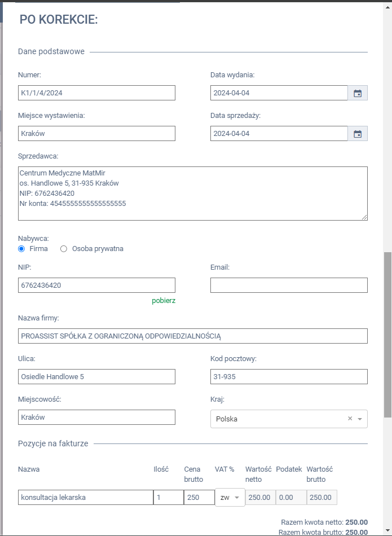This screenshot has width=392, height=536.
Task: Click the konsultacja lekarska item name field
Action: coord(85,498)
